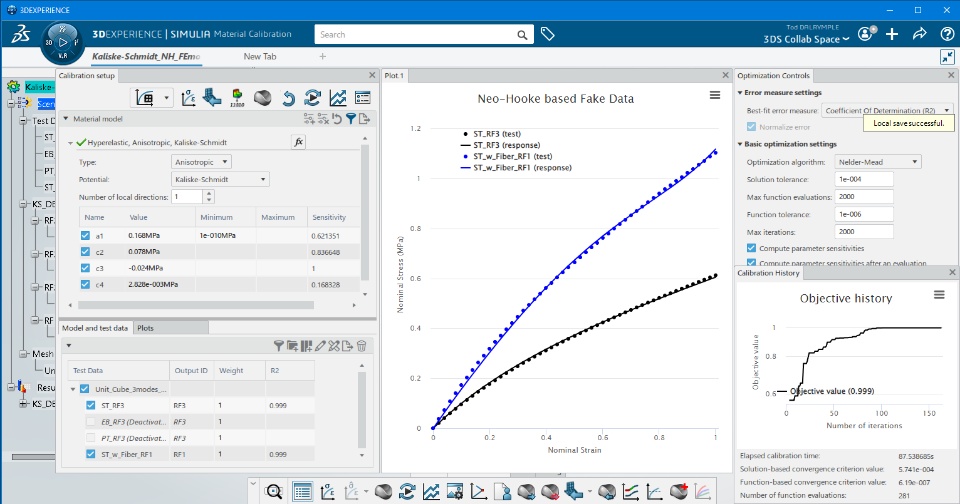Collapse Basic optimization settings section
The image size is (960, 504).
pyautogui.click(x=740, y=144)
